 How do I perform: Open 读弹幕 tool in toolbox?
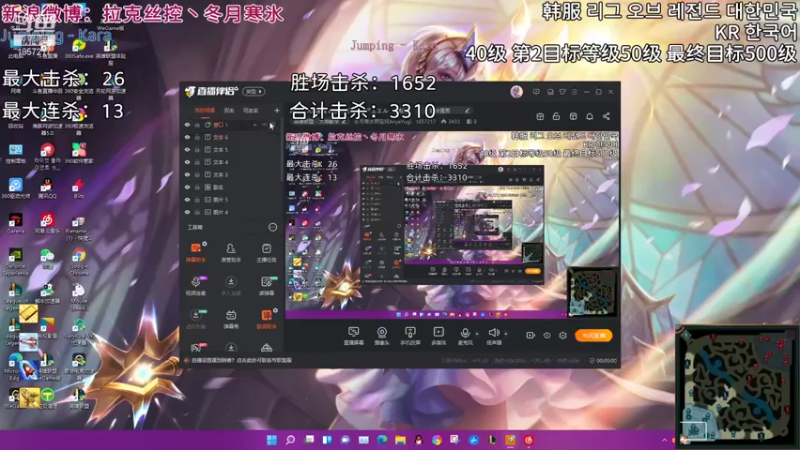[x=266, y=286]
